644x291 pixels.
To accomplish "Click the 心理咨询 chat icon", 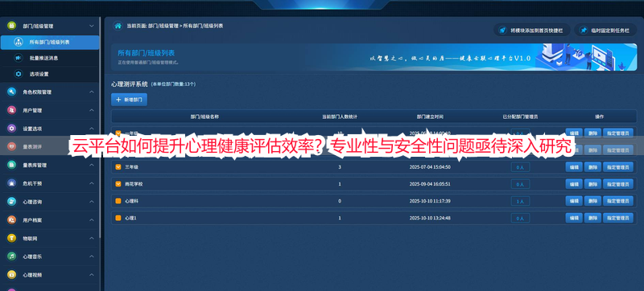I will [11, 202].
